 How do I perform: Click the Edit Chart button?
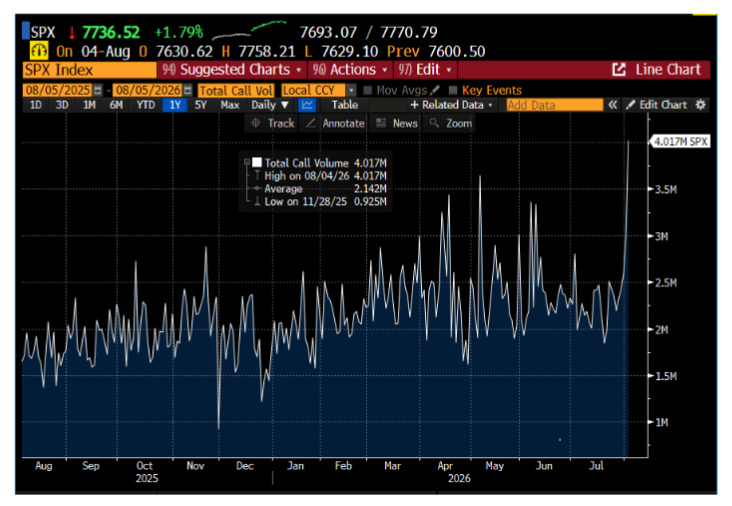click(x=656, y=105)
